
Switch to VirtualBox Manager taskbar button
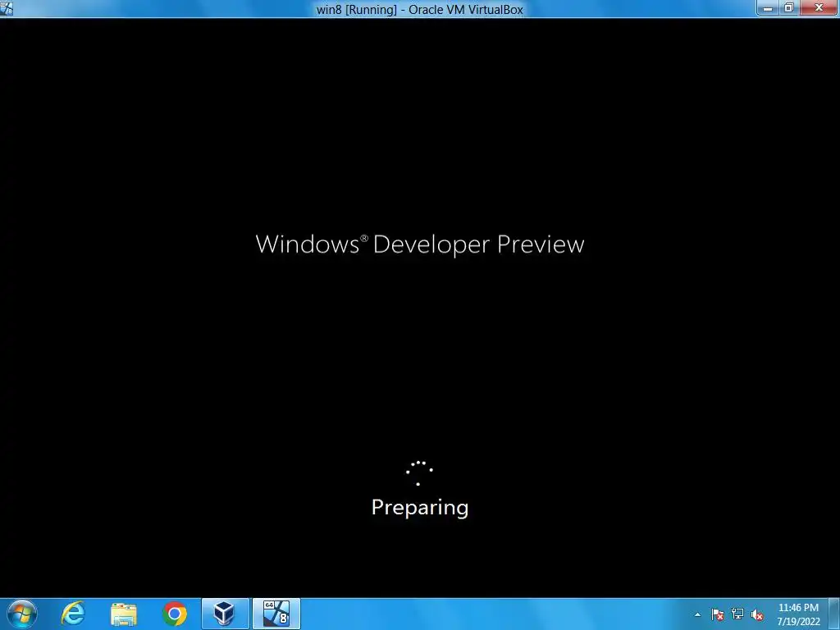click(225, 614)
